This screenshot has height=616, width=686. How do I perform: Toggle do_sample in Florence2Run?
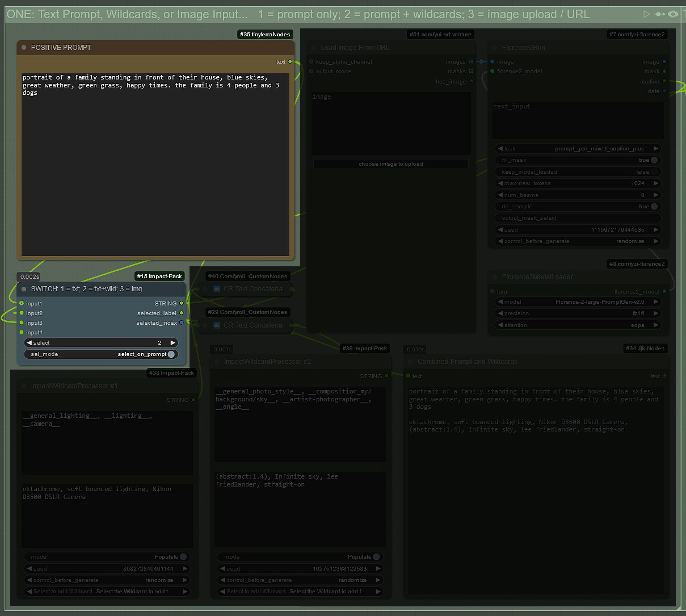654,207
